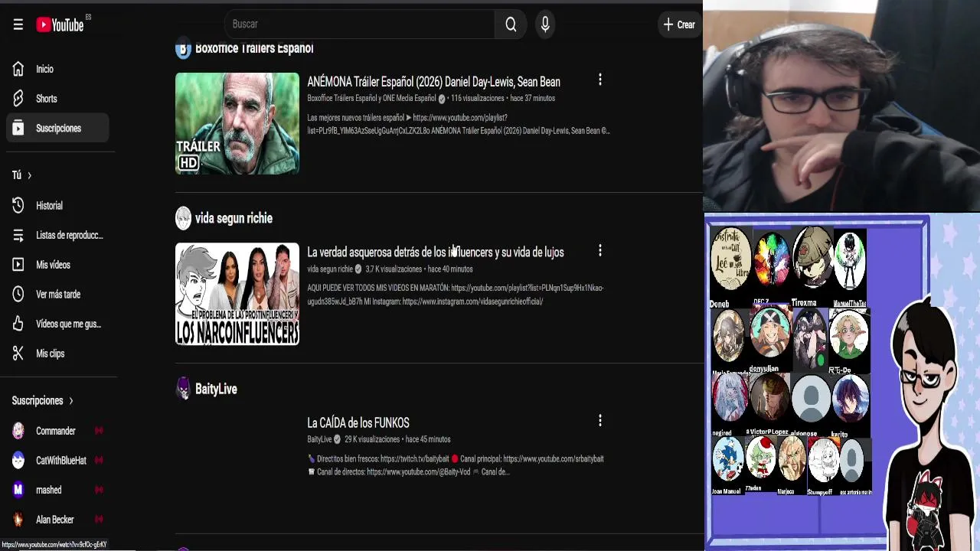This screenshot has width=980, height=551.
Task: Click the thumbs-up liked videos icon
Action: click(x=18, y=324)
